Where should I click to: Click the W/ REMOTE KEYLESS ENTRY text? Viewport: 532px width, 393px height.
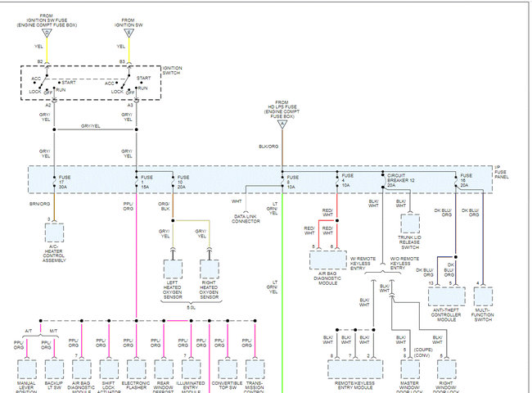363,264
